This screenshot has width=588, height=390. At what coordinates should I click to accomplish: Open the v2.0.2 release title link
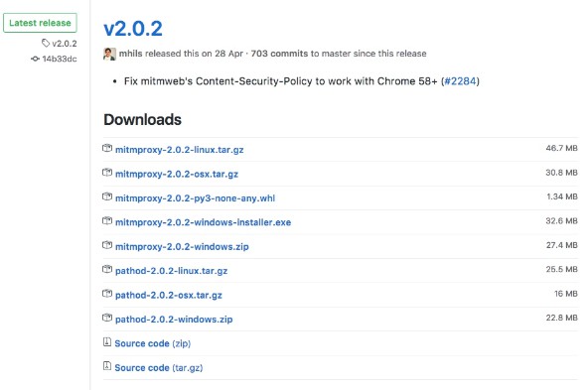point(133,29)
